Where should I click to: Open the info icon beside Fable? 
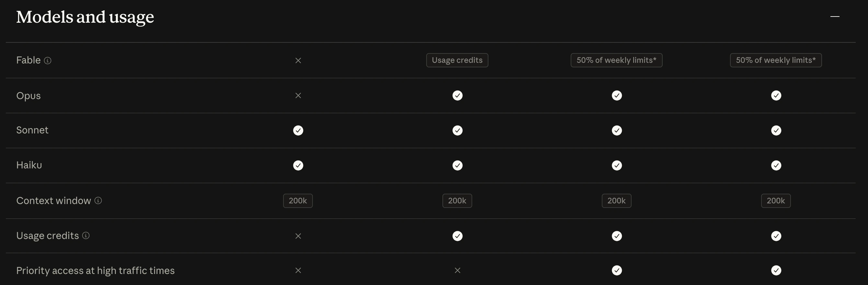coord(48,61)
